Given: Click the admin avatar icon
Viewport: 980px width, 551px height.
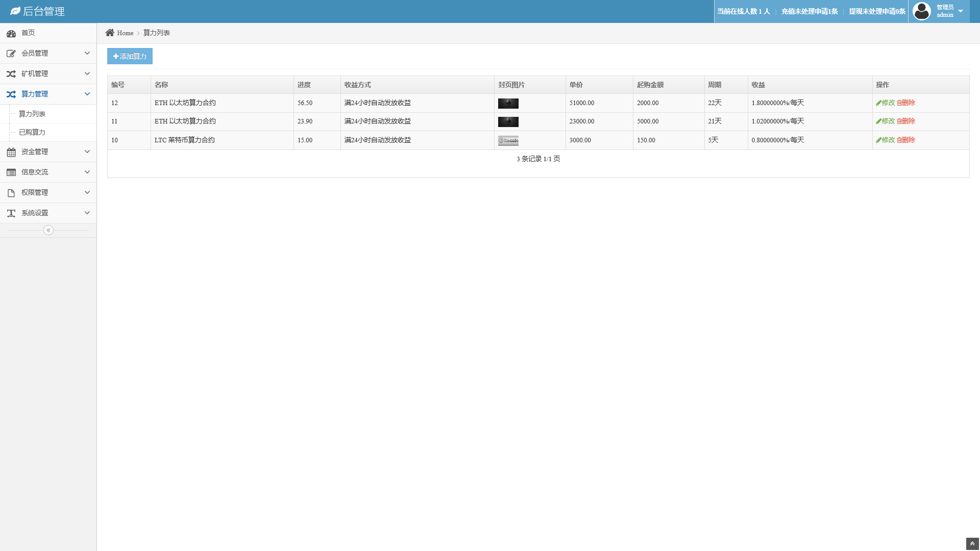Looking at the screenshot, I should (x=922, y=11).
